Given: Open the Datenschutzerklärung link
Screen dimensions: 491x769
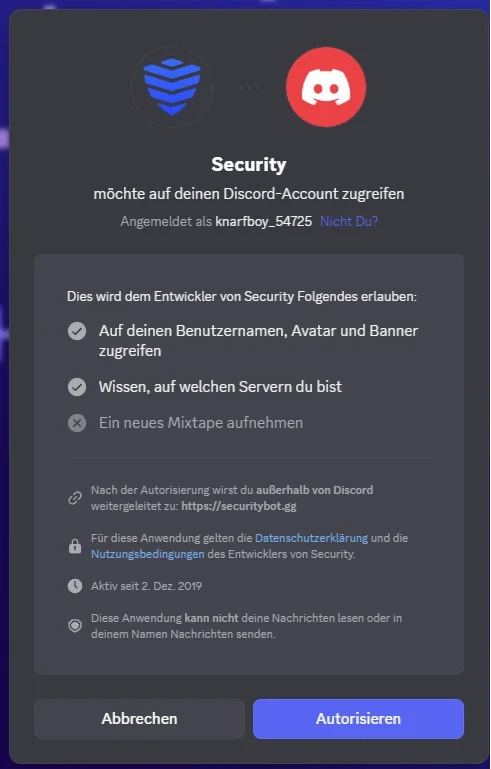Looking at the screenshot, I should [x=311, y=538].
